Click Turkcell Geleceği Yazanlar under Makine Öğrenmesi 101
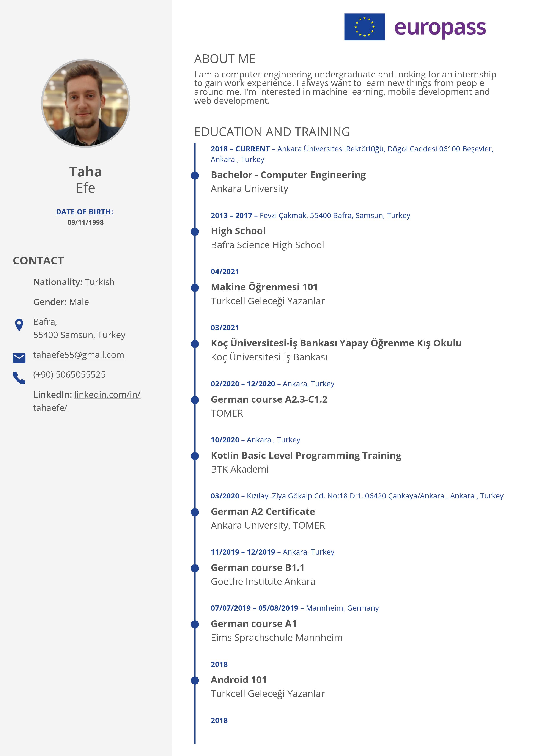This screenshot has height=756, width=535. tap(268, 301)
